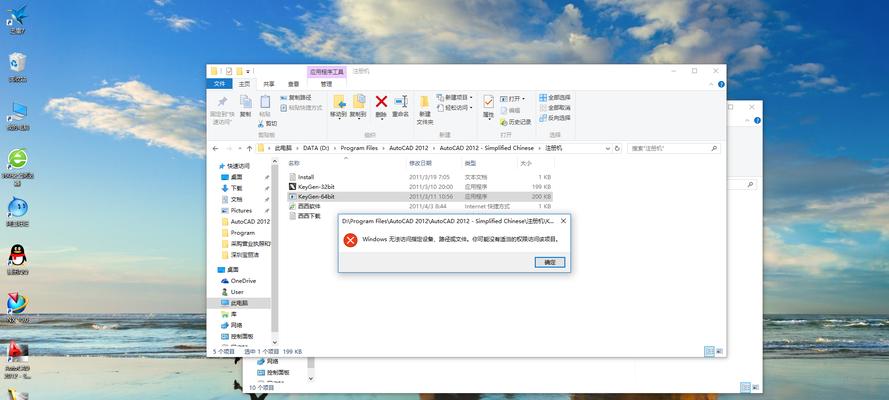Click 反向选择 invert selection

click(x=555, y=118)
